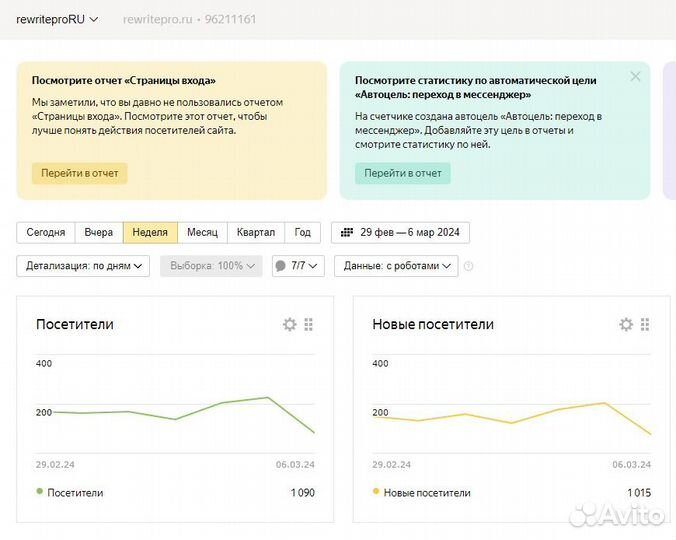Screen dimensions: 676x540
Task: Select the Сегодня period tab
Action: click(46, 233)
